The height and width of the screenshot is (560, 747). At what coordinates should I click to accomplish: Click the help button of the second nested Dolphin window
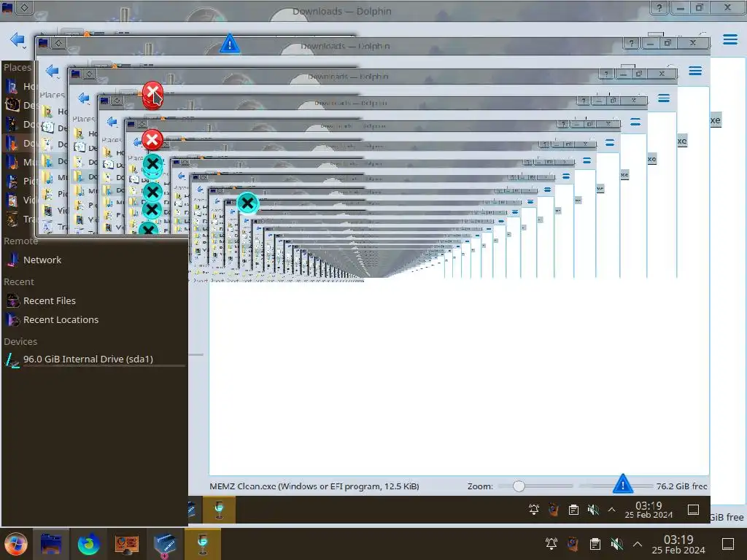pyautogui.click(x=631, y=43)
